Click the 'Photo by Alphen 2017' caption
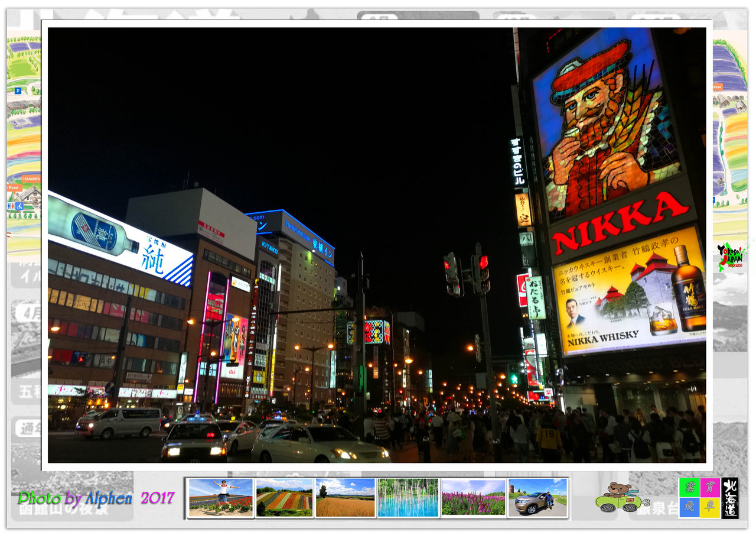The width and height of the screenshot is (756, 535). click(x=96, y=498)
